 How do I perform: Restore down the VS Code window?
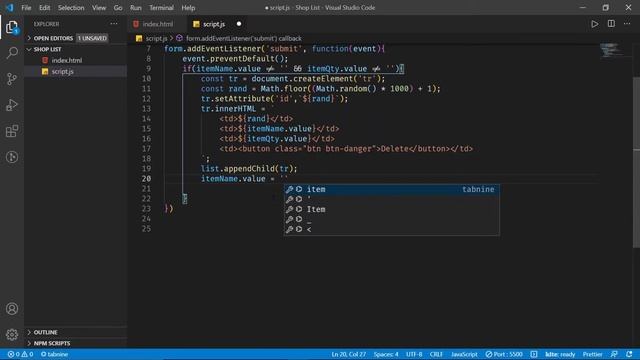point(606,7)
